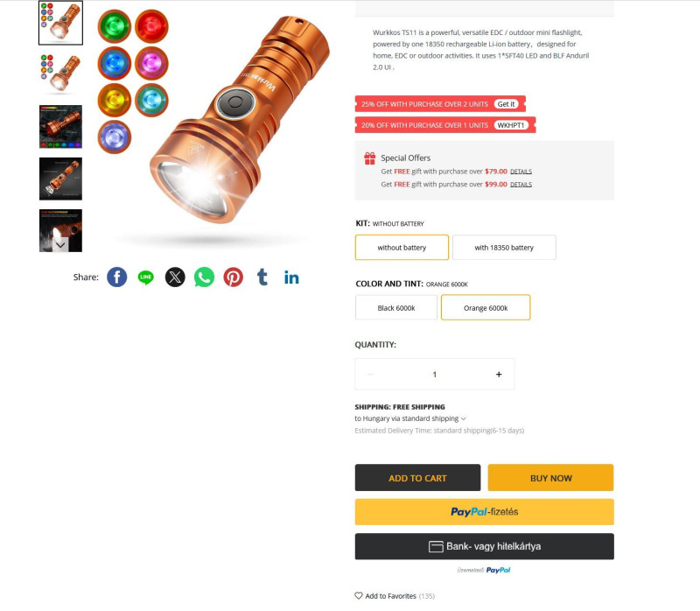Share on Tumblr icon
The image size is (700, 611).
pyautogui.click(x=262, y=277)
